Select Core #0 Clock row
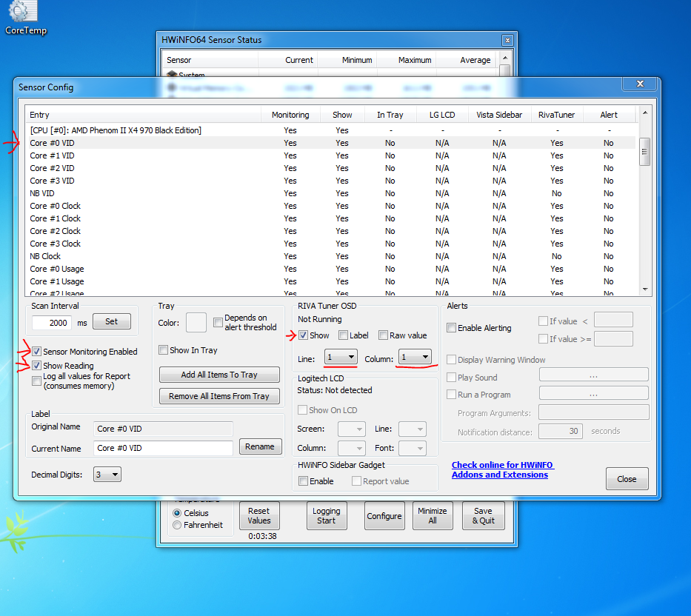 tap(330, 206)
